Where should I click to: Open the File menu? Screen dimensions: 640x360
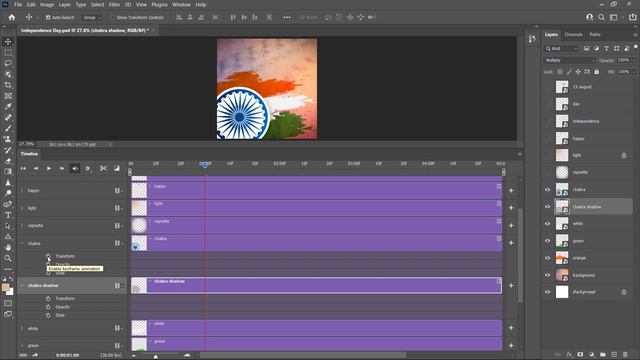(x=18, y=4)
